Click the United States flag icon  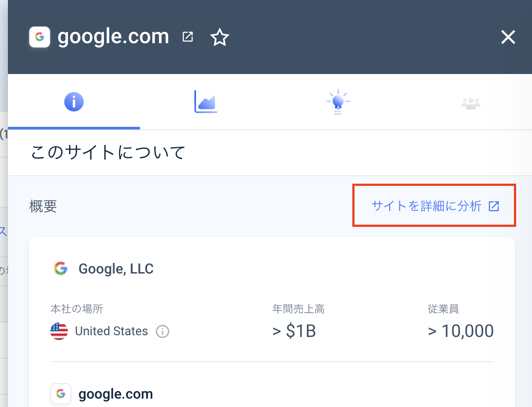coord(59,331)
